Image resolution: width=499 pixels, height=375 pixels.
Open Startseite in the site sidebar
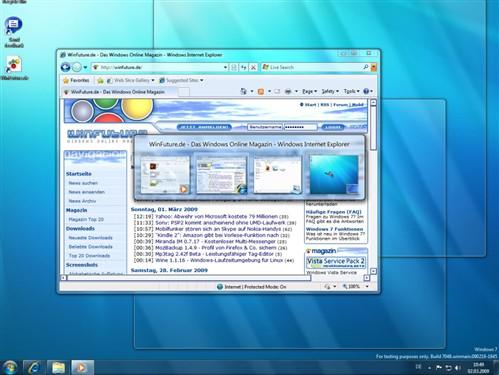(79, 174)
